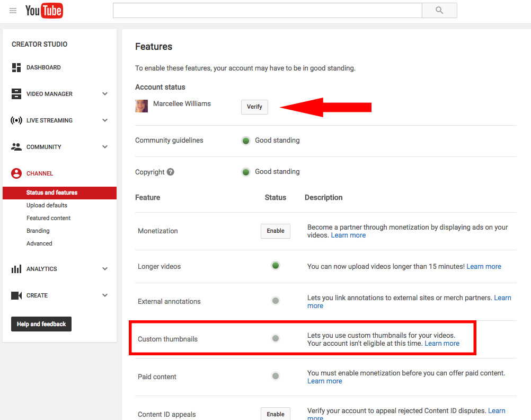Click the Analytics bar chart icon
The image size is (531, 420).
16,269
